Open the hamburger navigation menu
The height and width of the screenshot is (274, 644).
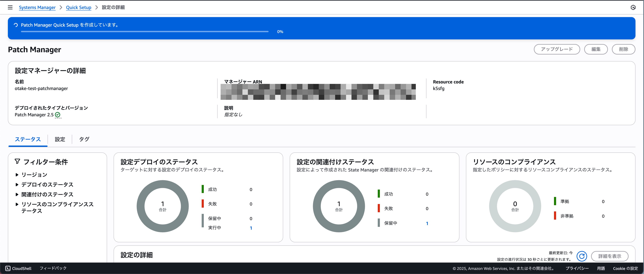10,8
